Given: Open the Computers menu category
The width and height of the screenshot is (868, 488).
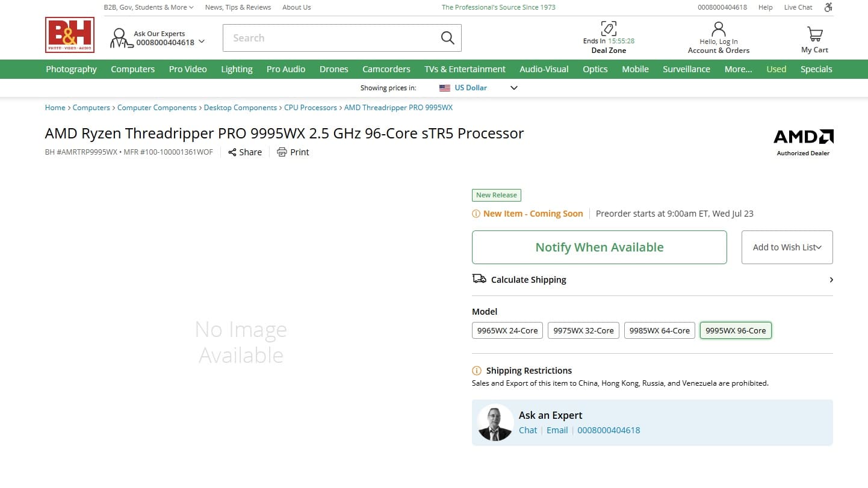Looking at the screenshot, I should tap(132, 69).
